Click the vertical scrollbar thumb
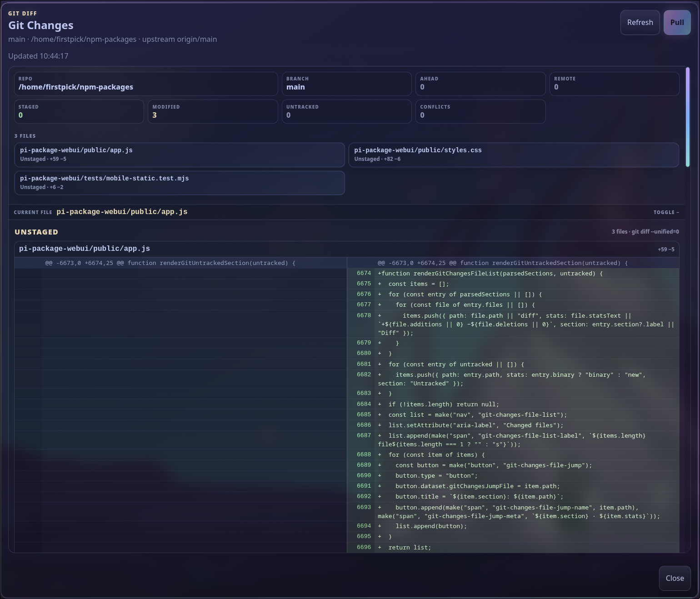700x599 pixels. (x=688, y=117)
